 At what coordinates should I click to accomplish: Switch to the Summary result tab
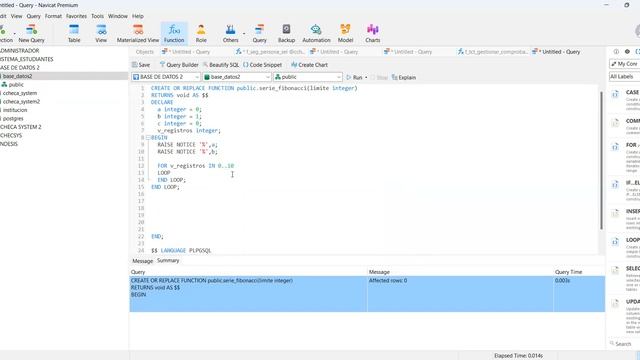[168, 260]
